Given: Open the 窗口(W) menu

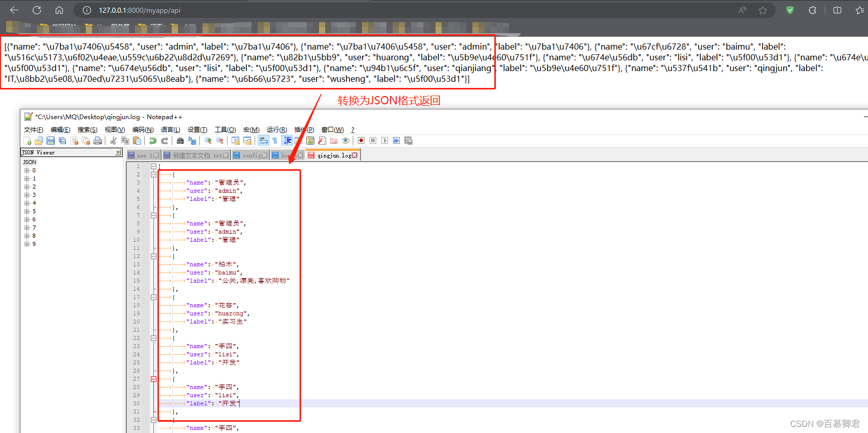Looking at the screenshot, I should pos(332,130).
